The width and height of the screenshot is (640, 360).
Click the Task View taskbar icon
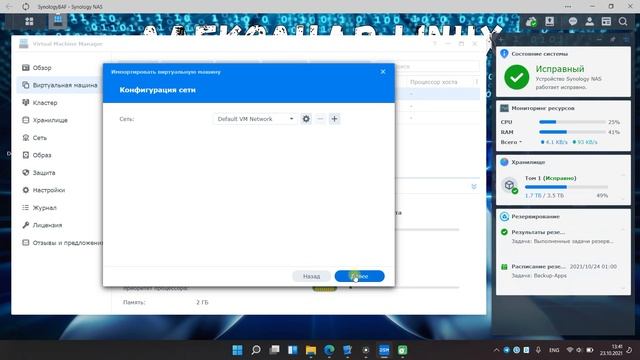274,350
